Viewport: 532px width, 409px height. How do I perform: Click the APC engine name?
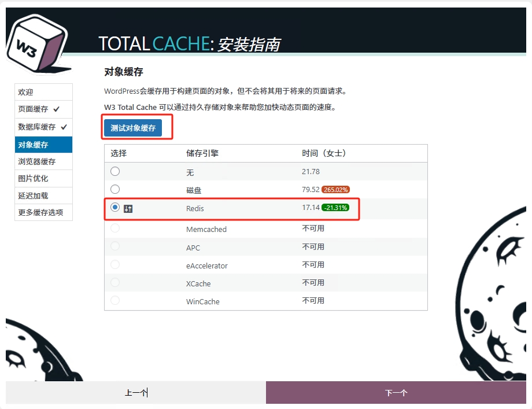pyautogui.click(x=193, y=248)
